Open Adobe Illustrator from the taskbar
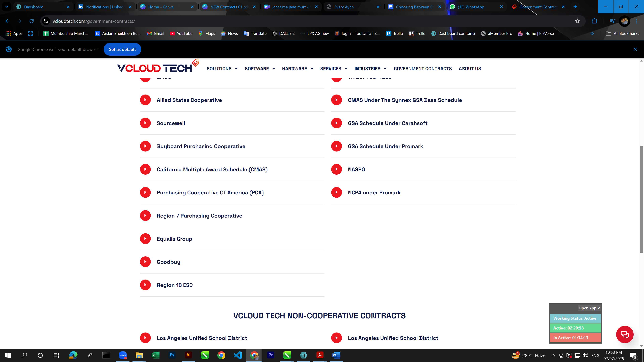The image size is (644, 362). coord(188,355)
